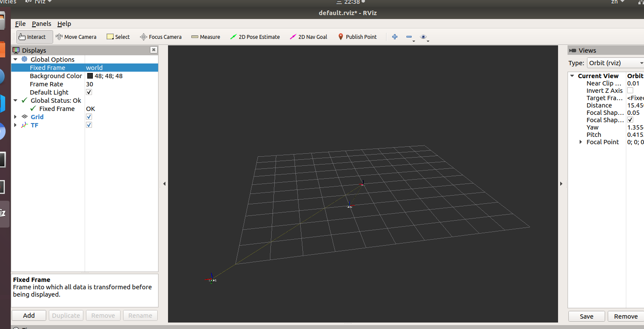
Task: Toggle the Focal Shape checkbox
Action: pos(630,120)
